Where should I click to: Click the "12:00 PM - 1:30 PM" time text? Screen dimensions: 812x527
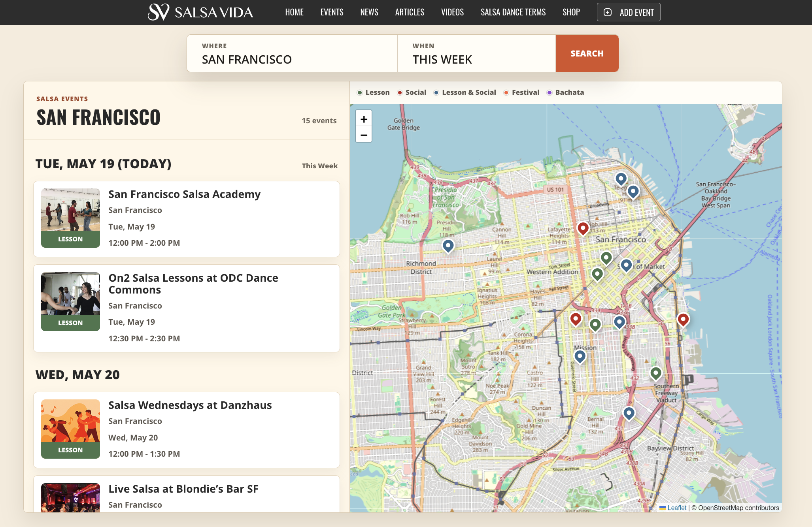click(144, 454)
